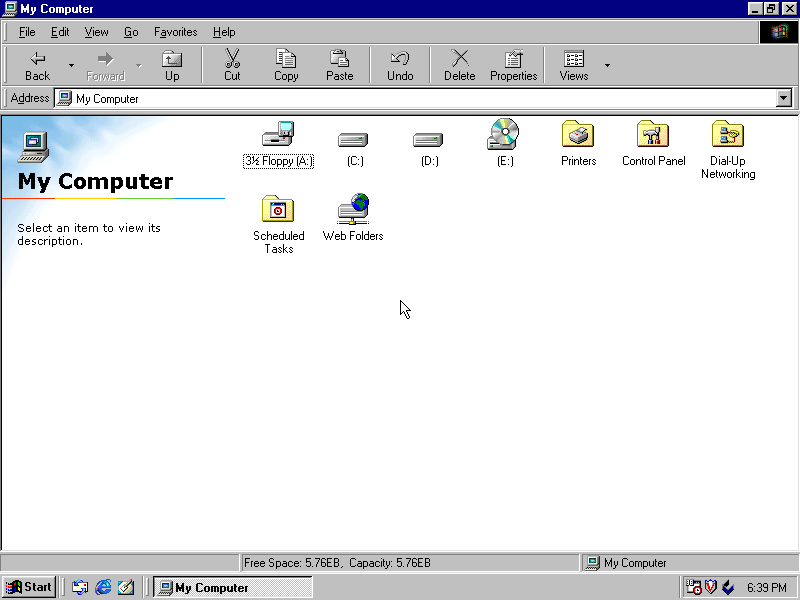
Task: Click the Forward toolbar button
Action: point(105,66)
